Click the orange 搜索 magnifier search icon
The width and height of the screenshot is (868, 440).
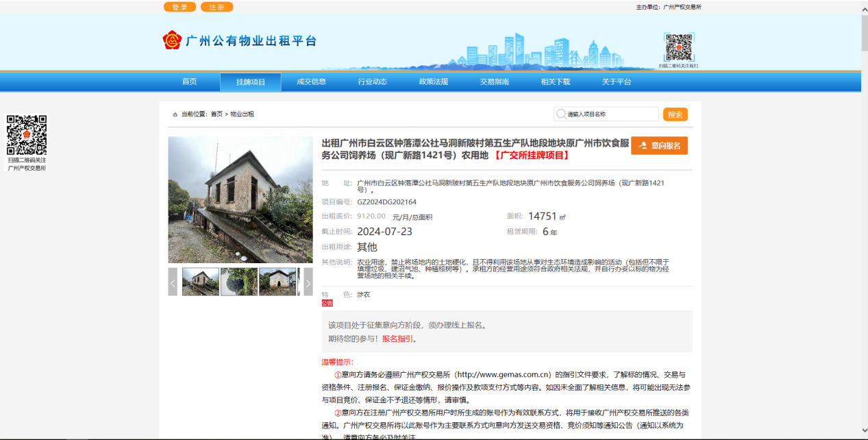coord(674,114)
